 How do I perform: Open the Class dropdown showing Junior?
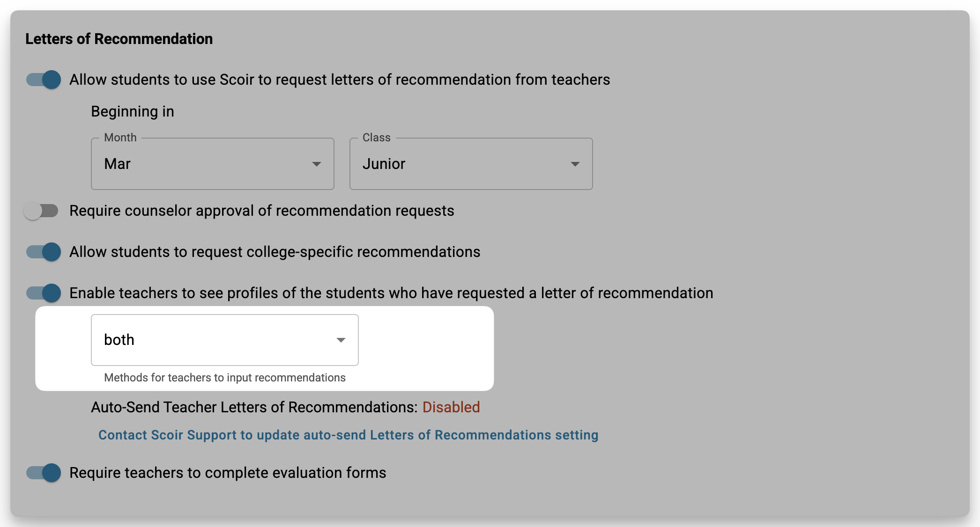(x=471, y=164)
